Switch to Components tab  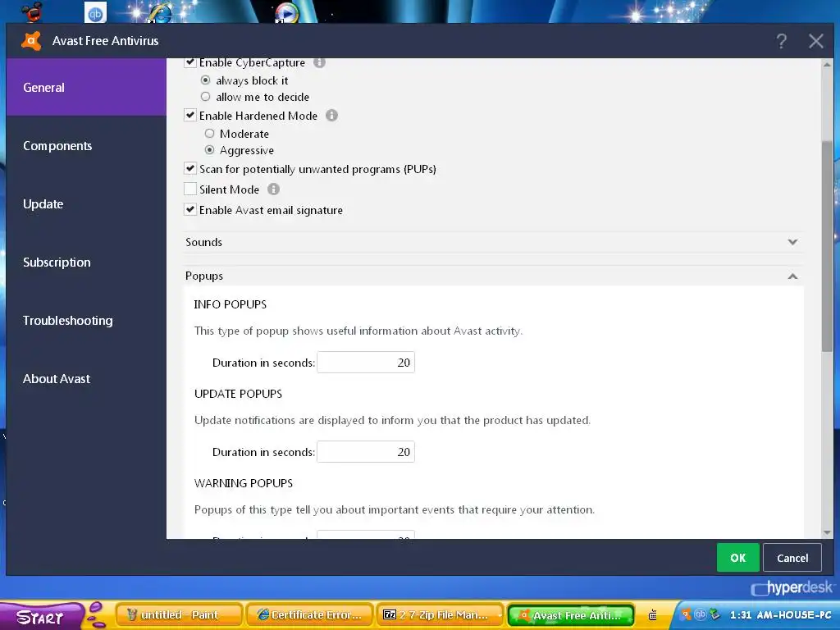tap(86, 146)
